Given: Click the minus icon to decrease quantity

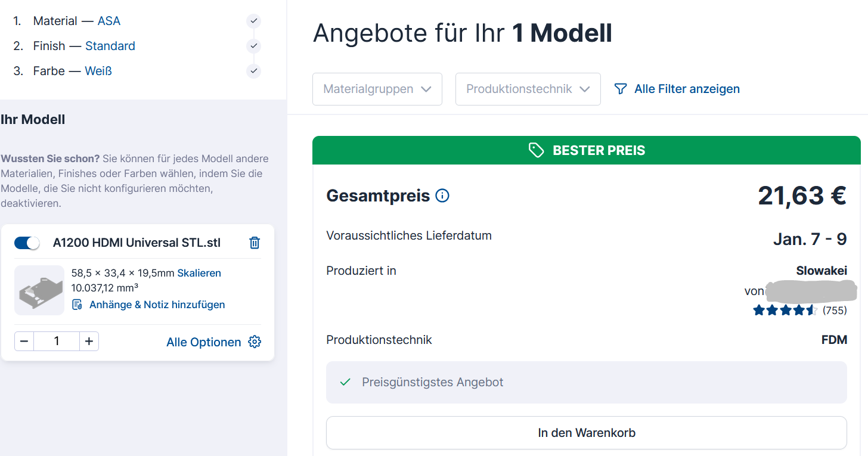Looking at the screenshot, I should [24, 342].
